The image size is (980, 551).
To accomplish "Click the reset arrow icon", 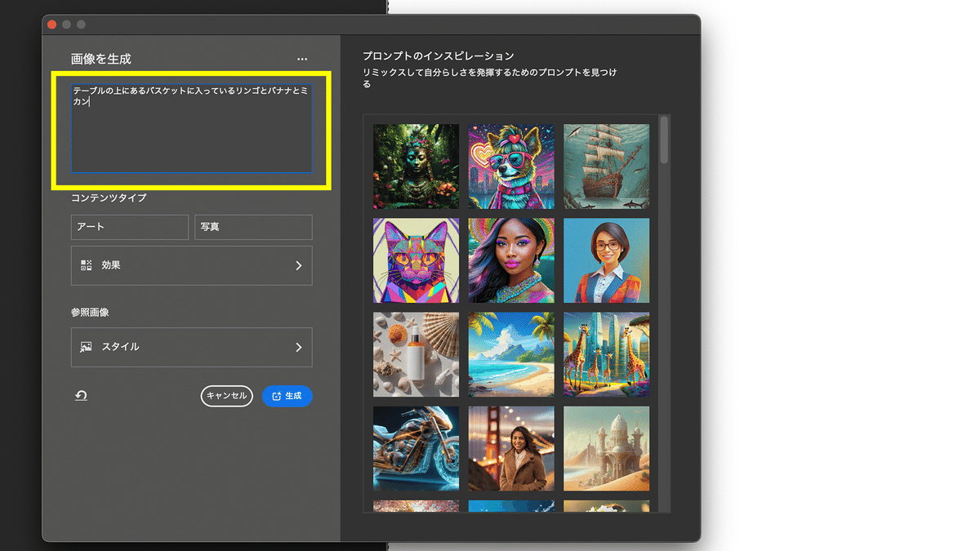I will pos(81,396).
